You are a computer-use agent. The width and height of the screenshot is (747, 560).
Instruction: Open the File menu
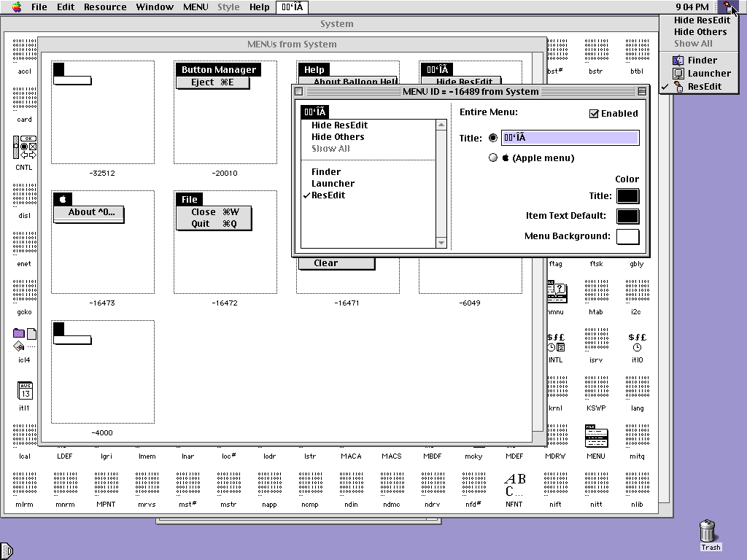[x=39, y=7]
